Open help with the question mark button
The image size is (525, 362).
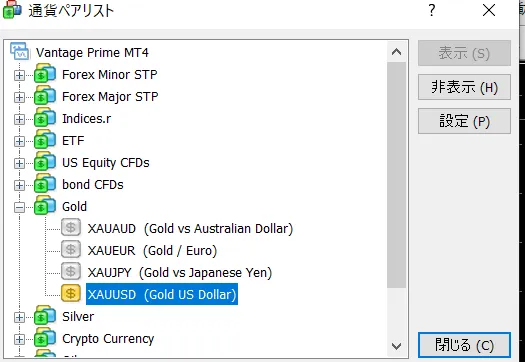click(x=432, y=10)
